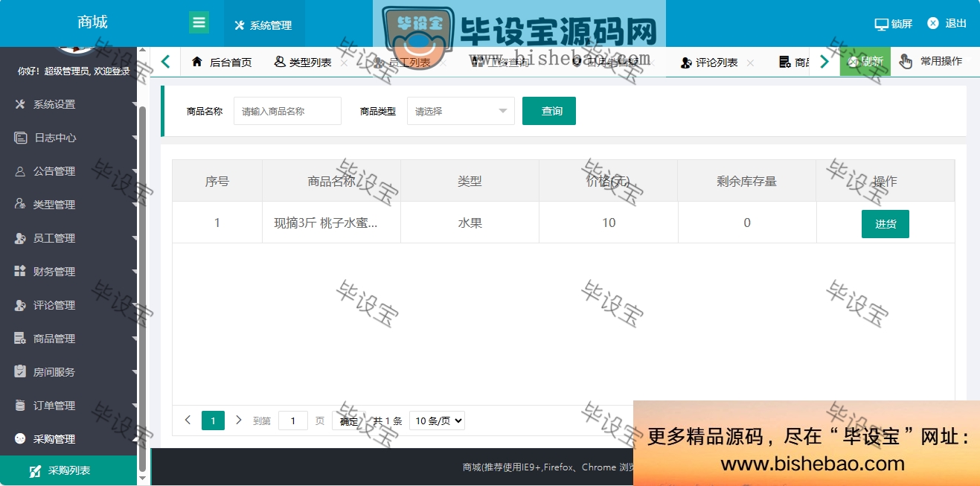Screen dimensions: 980x486
Task: Switch to the 后台首页 tab
Action: click(222, 63)
